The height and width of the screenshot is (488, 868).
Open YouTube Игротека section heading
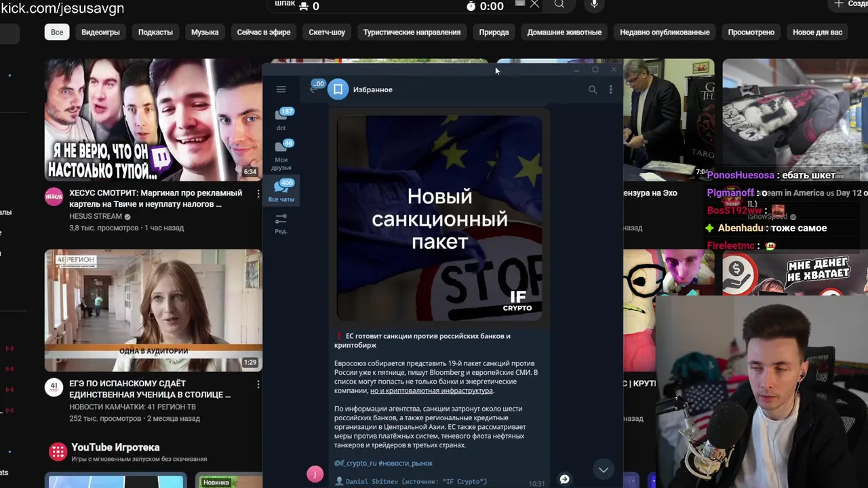(x=115, y=447)
